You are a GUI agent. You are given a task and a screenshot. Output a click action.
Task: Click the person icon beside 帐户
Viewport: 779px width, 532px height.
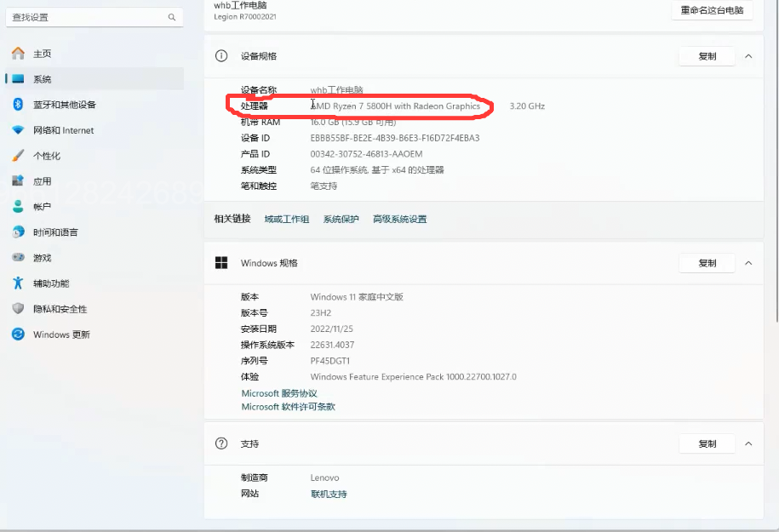point(18,206)
